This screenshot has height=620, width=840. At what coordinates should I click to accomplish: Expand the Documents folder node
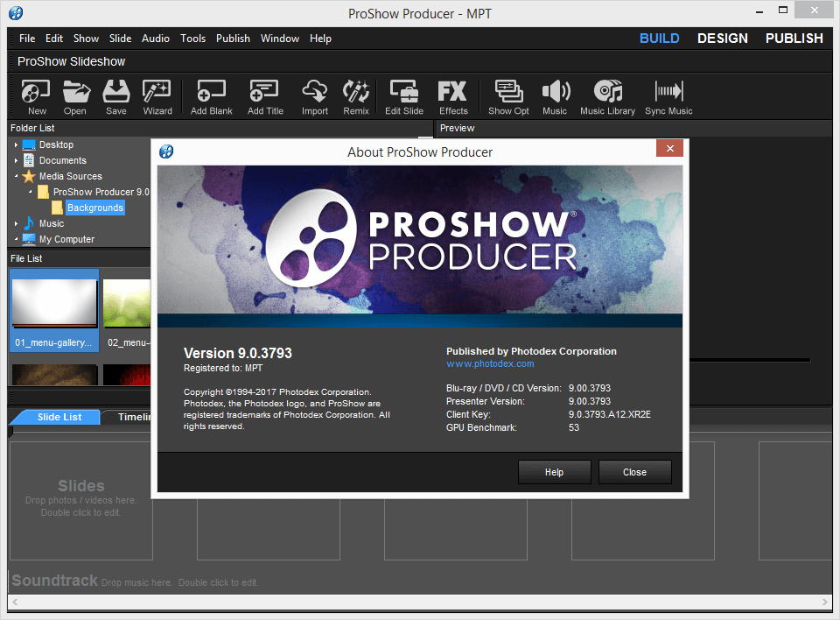coord(16,161)
